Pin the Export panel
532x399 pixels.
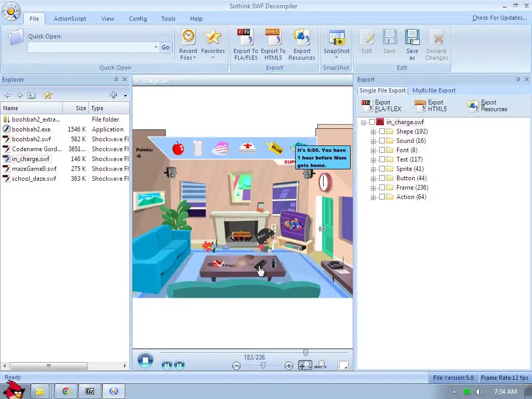518,79
